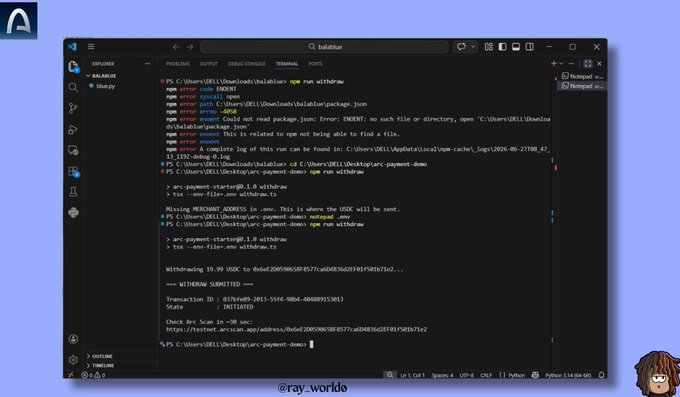
Task: Switch to the DEBUG CONSOLE tab
Action: [x=246, y=64]
